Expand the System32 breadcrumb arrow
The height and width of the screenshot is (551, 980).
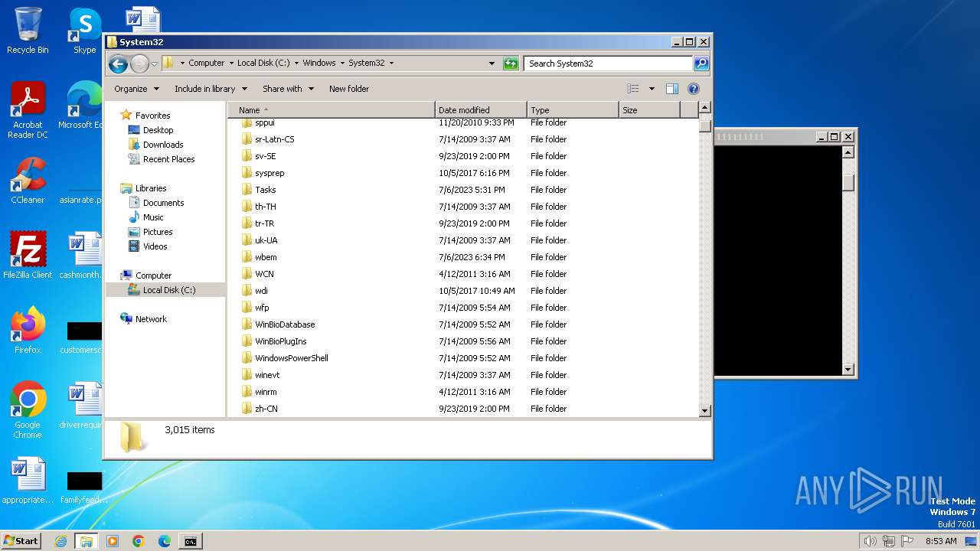391,64
